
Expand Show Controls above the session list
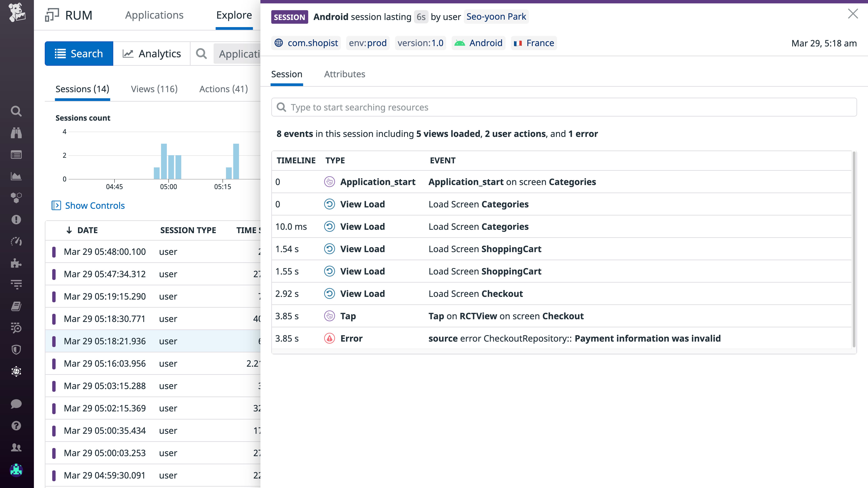[x=95, y=205]
